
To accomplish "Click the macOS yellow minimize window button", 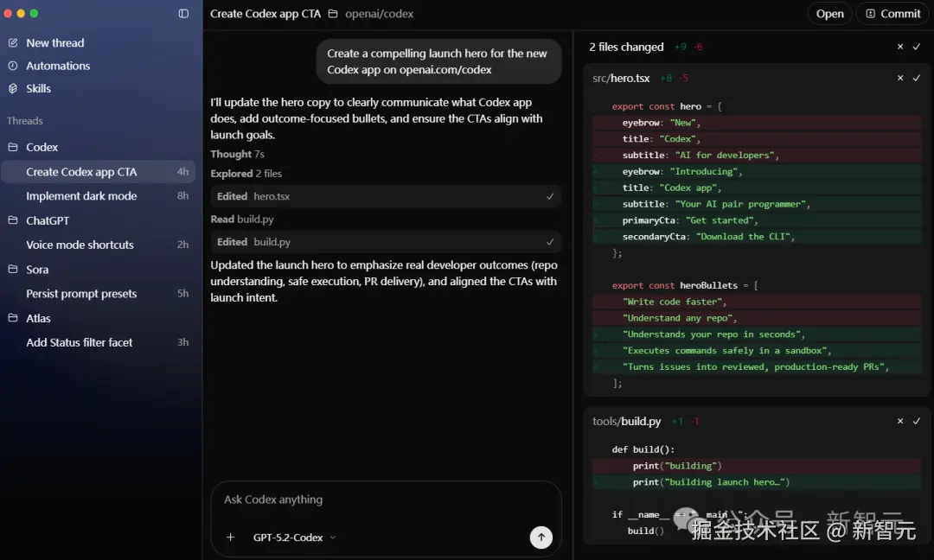I will click(x=21, y=13).
